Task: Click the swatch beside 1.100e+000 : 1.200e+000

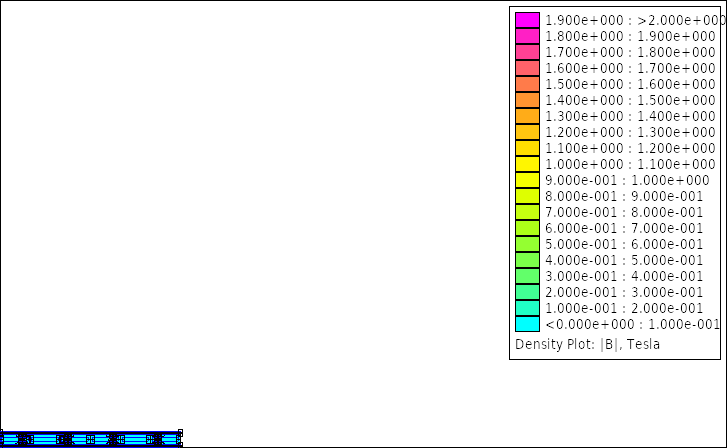Action: 527,148
